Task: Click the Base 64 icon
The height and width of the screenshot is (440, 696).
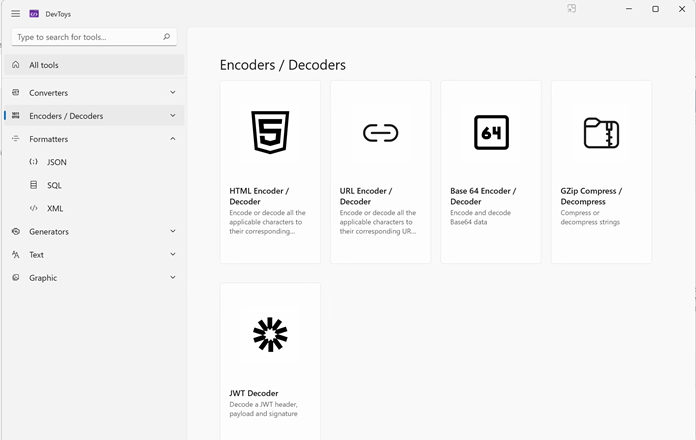Action: point(491,132)
